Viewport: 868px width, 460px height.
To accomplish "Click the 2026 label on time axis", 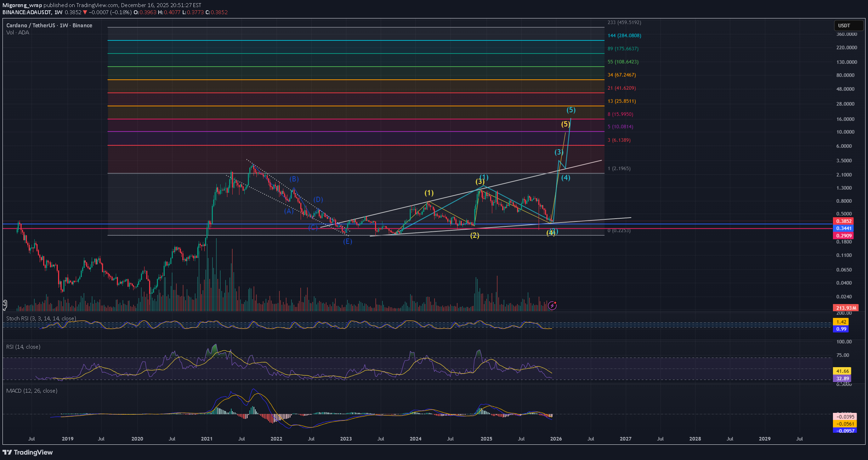I will [556, 439].
